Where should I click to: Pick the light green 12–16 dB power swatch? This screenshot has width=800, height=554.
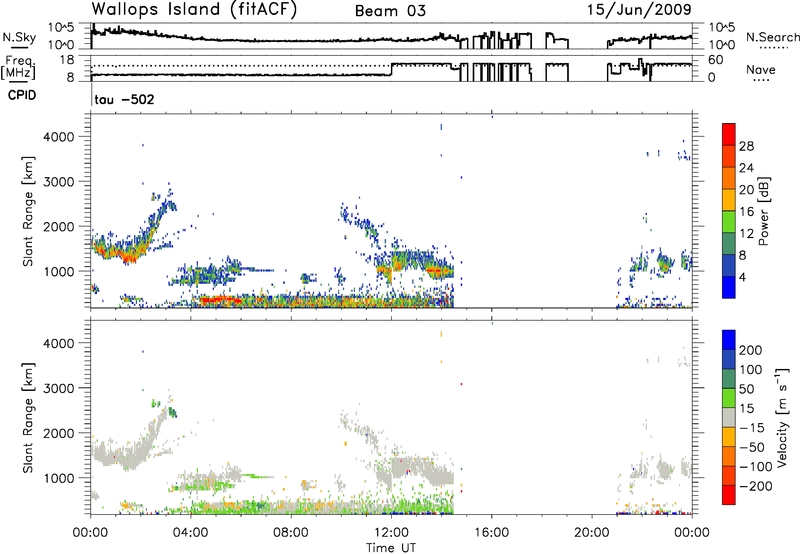(729, 222)
